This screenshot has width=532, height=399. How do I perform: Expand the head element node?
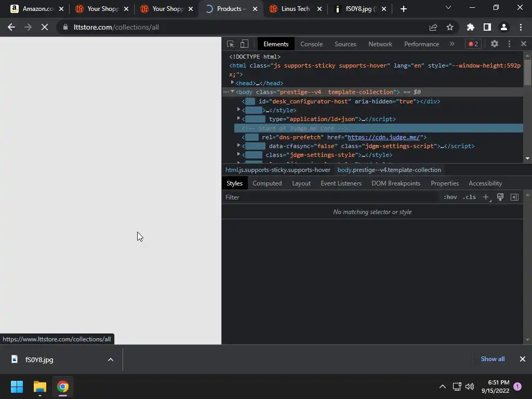(232, 83)
